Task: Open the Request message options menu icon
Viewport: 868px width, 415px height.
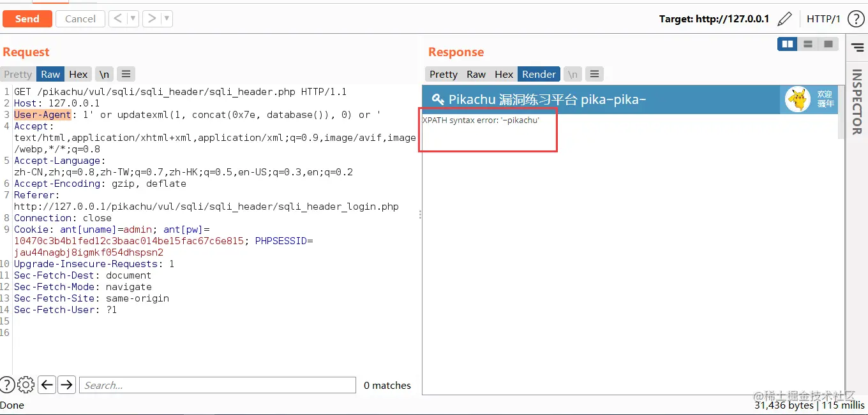Action: pos(126,74)
